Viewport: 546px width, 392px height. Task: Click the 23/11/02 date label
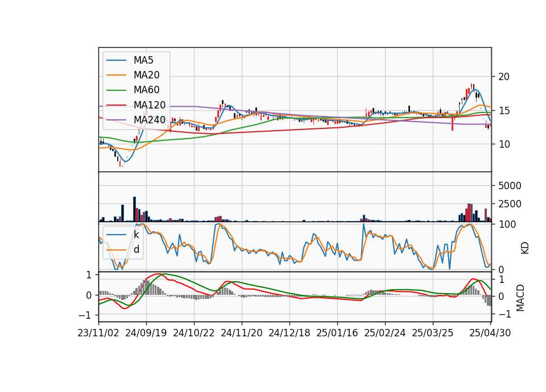(x=98, y=333)
